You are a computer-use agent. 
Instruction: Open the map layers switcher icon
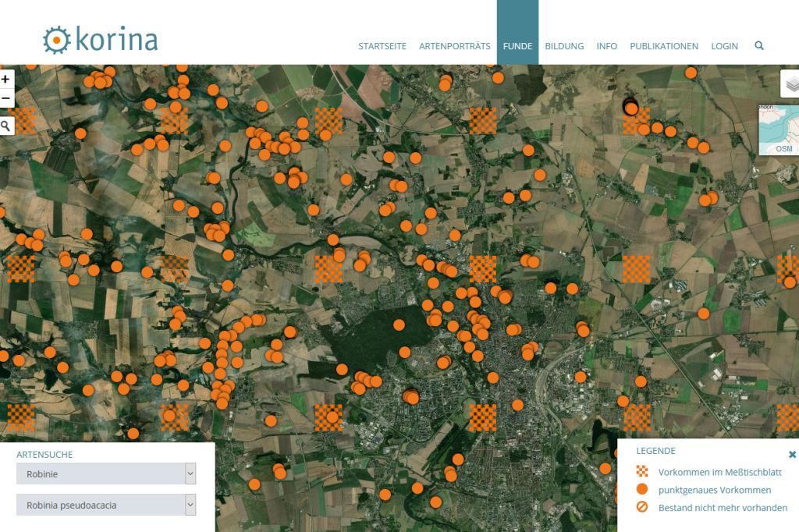coord(791,84)
